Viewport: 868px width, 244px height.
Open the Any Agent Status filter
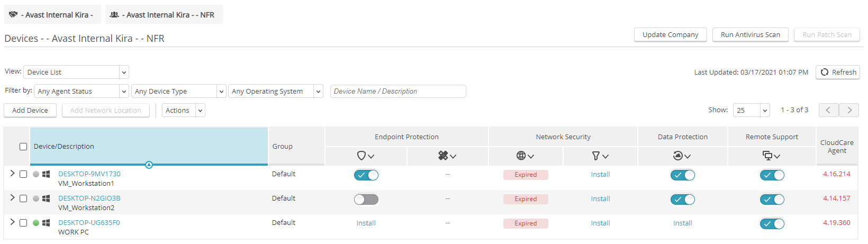[x=82, y=91]
